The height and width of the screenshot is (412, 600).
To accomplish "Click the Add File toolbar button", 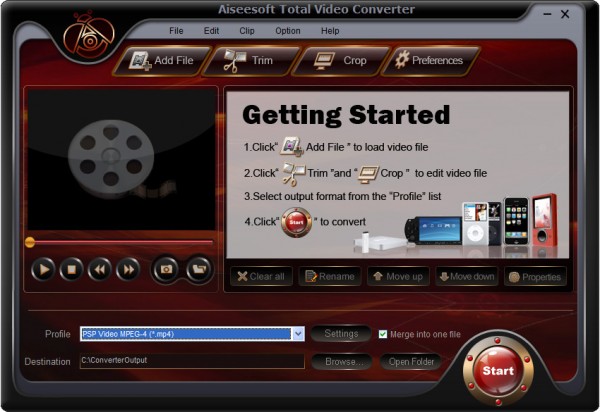I will click(162, 60).
